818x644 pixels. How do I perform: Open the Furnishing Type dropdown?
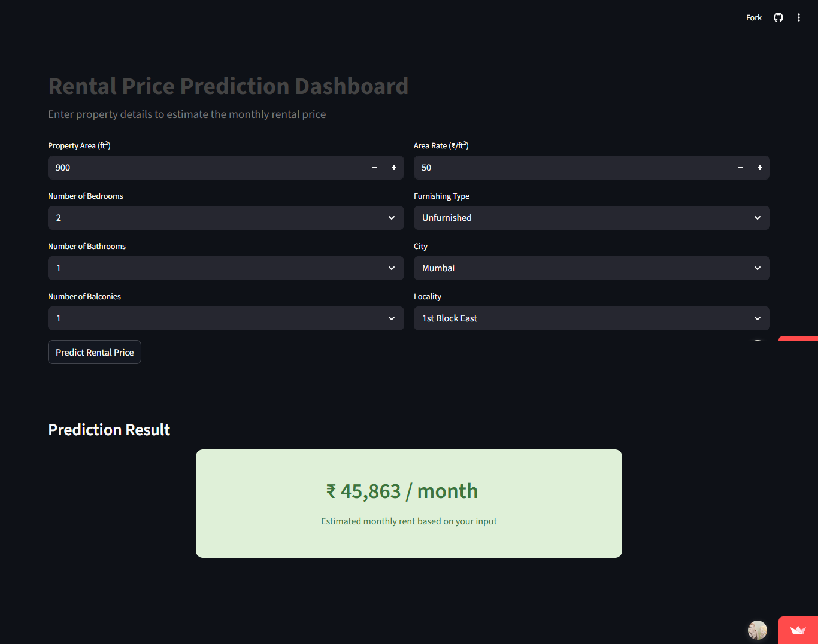click(592, 218)
